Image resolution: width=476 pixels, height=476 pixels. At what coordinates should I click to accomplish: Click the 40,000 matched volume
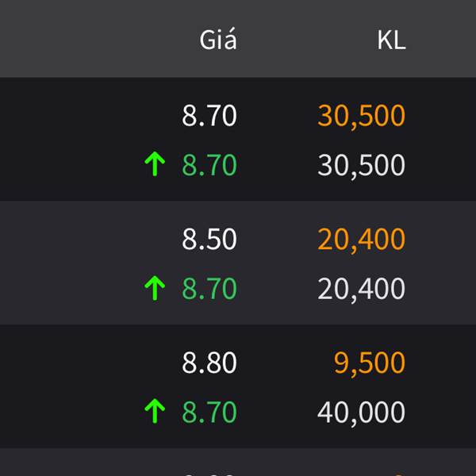point(361,413)
